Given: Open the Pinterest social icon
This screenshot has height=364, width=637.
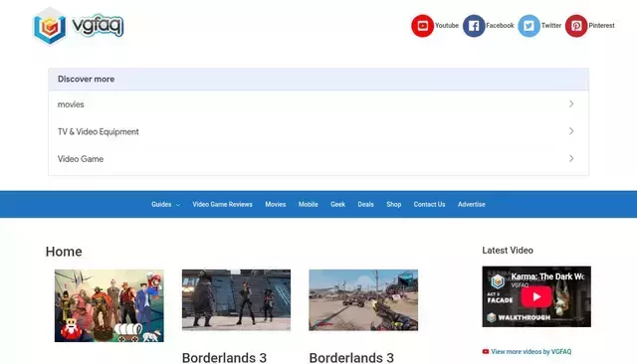Looking at the screenshot, I should click(x=576, y=26).
